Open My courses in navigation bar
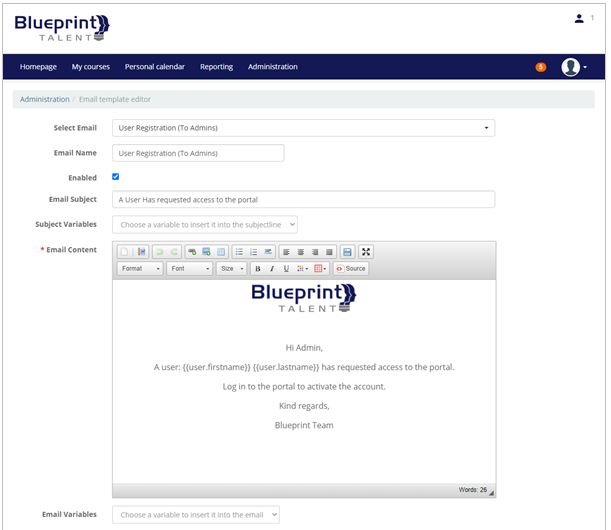The width and height of the screenshot is (611, 530). tap(91, 67)
